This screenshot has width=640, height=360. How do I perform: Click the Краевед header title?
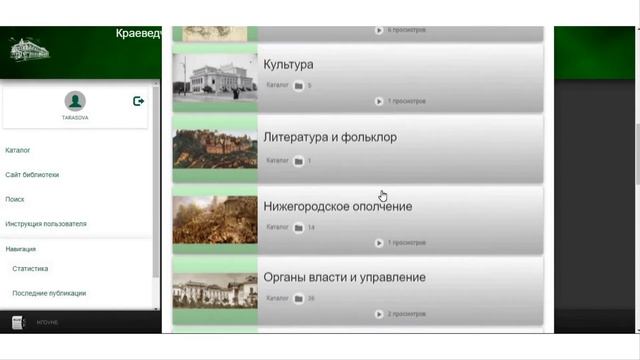pos(138,33)
